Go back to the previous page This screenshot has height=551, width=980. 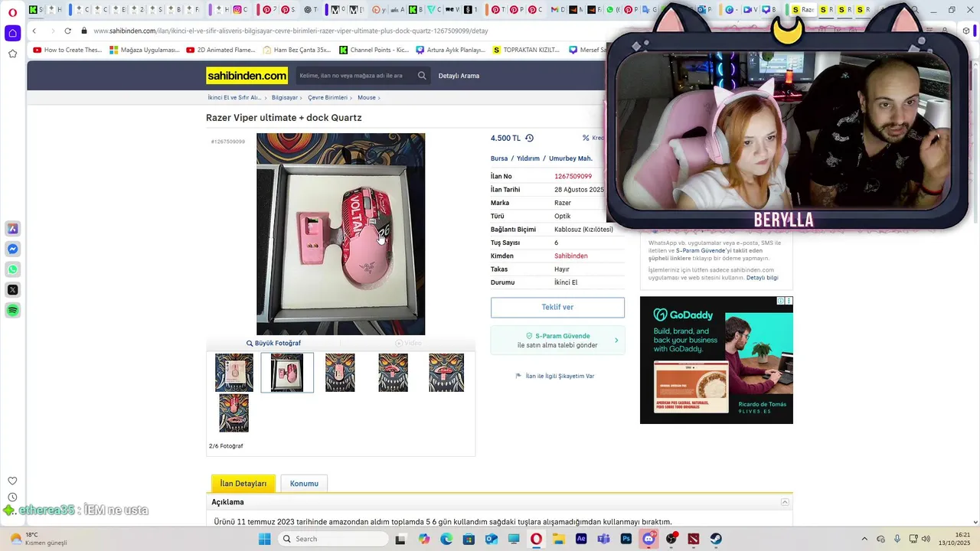coord(34,31)
